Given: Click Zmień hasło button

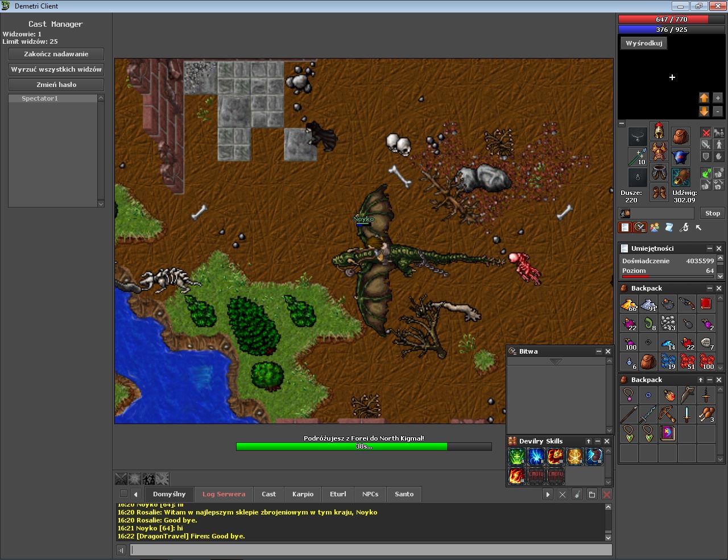Looking at the screenshot, I should pyautogui.click(x=56, y=85).
